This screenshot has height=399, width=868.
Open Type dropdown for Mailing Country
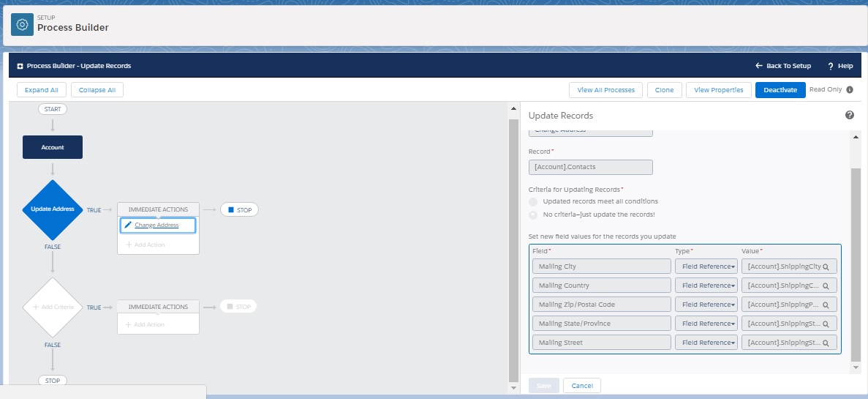click(706, 286)
